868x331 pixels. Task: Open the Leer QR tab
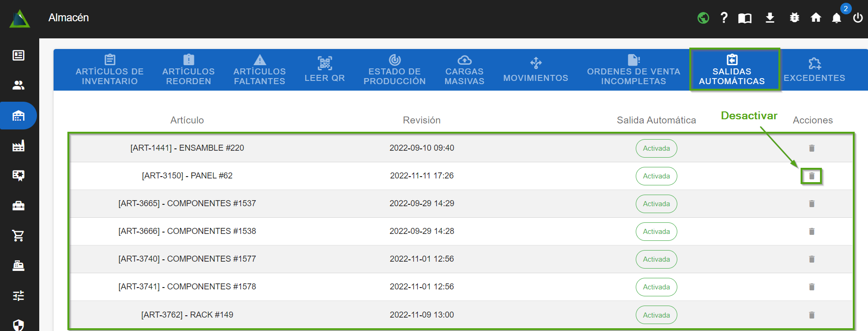click(x=325, y=70)
